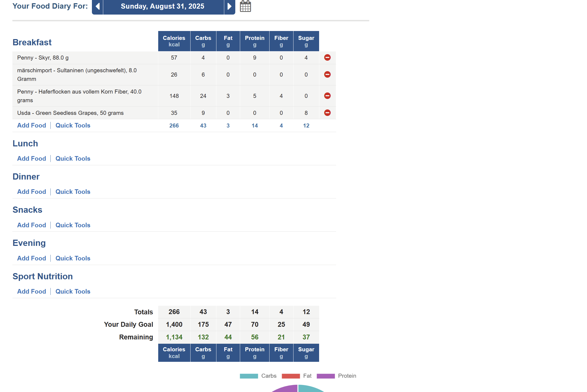
Task: Click the Carbs legend color swatch
Action: click(x=249, y=376)
